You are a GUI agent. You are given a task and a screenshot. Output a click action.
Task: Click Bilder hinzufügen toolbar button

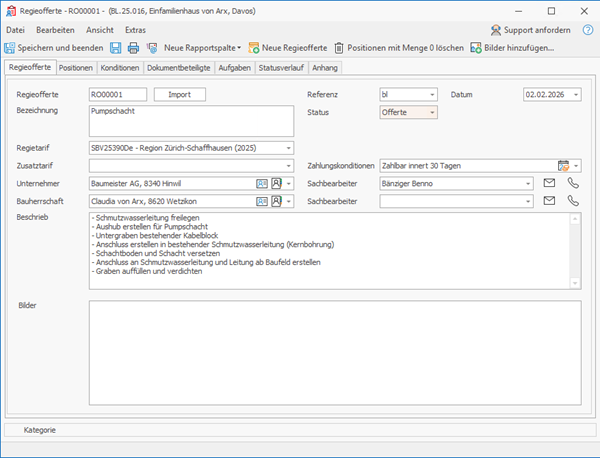pos(512,48)
